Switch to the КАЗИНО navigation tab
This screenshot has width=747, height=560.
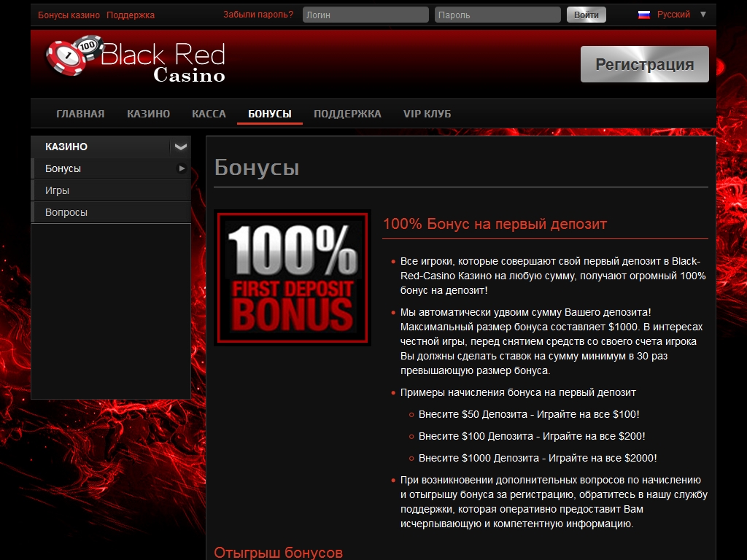pos(148,114)
